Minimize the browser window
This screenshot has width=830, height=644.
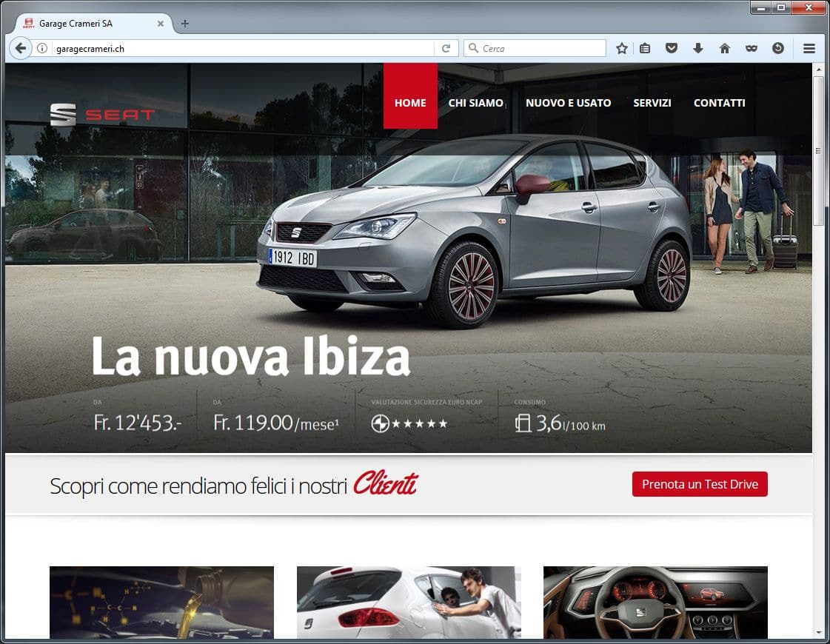click(x=760, y=7)
